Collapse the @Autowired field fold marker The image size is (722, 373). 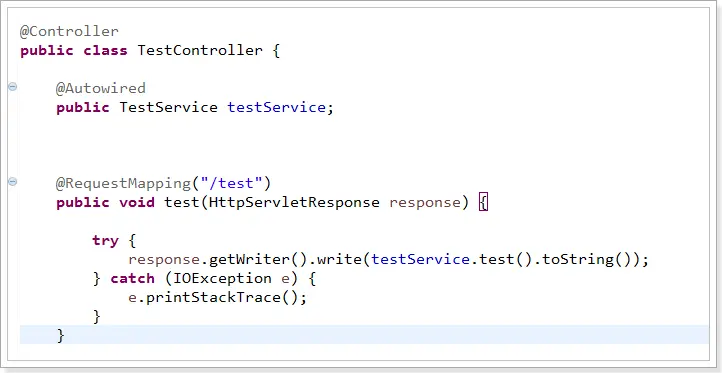(13, 87)
